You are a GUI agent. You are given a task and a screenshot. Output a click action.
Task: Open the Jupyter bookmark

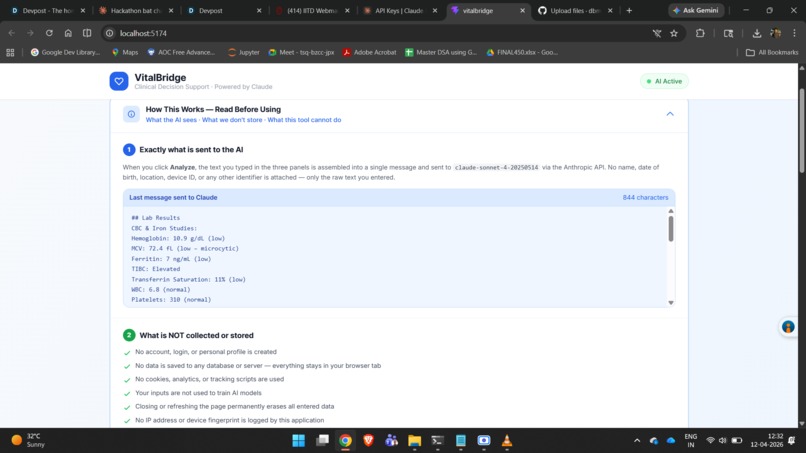[244, 52]
